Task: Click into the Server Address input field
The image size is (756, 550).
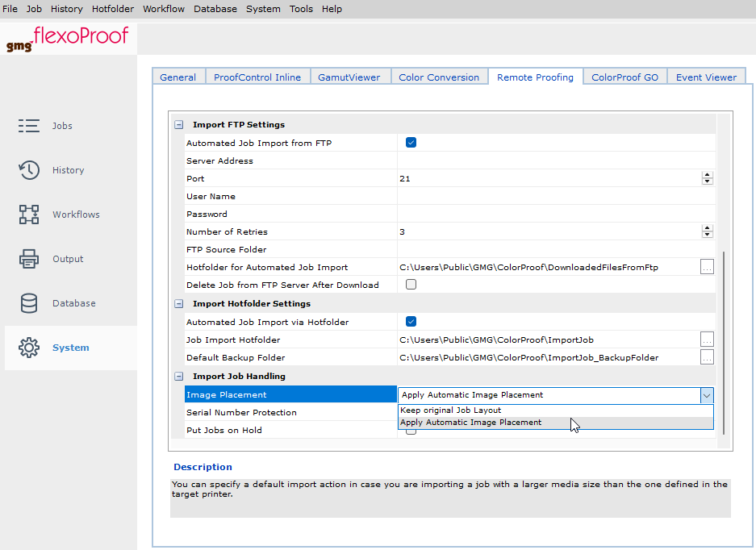Action: [524, 160]
